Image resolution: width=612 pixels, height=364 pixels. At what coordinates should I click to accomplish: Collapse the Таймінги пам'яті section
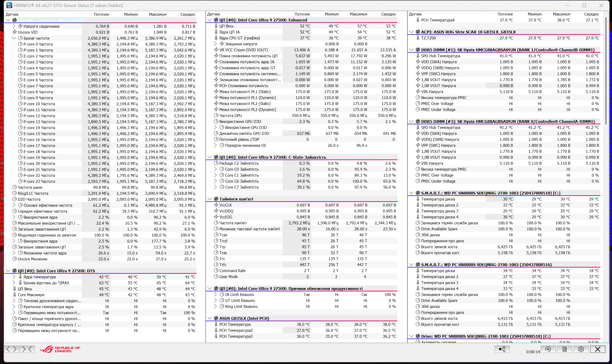point(209,199)
